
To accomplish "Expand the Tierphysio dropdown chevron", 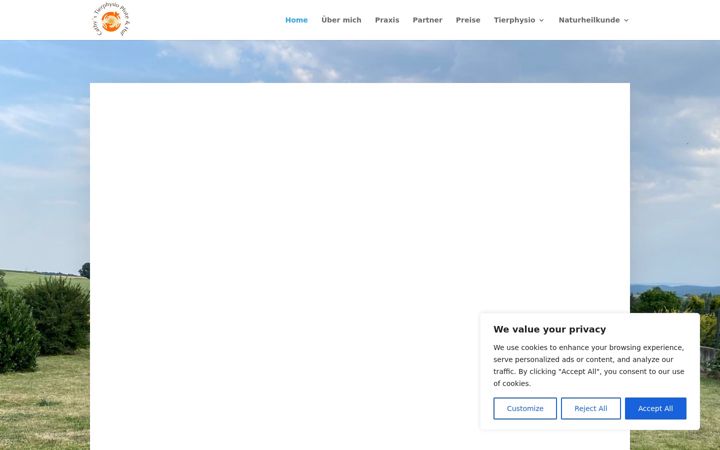I will 541,21.
